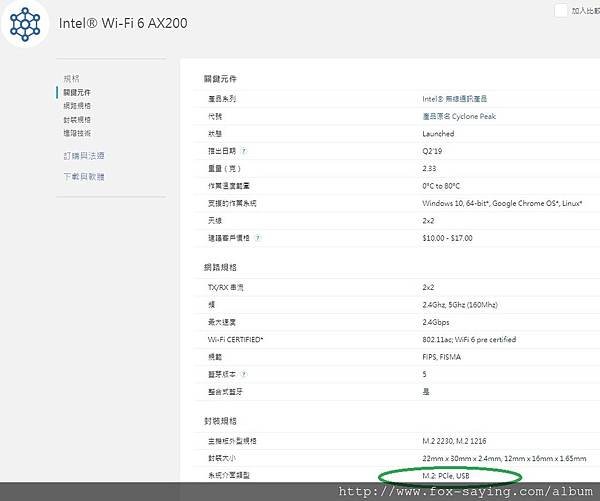This screenshot has width=600, height=501.
Task: Click the weight value '2.33'
Action: click(429, 168)
